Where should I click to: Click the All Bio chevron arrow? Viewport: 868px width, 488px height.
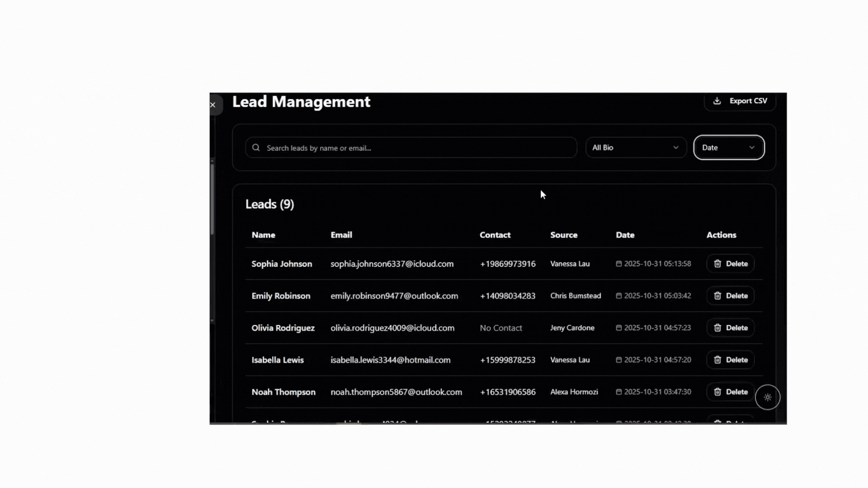pyautogui.click(x=676, y=148)
